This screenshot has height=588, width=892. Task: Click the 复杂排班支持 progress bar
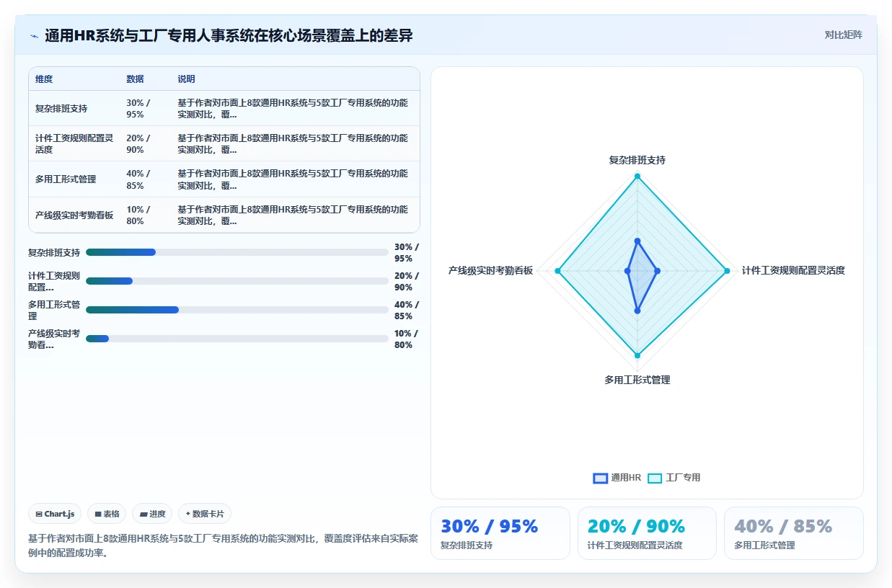click(237, 252)
